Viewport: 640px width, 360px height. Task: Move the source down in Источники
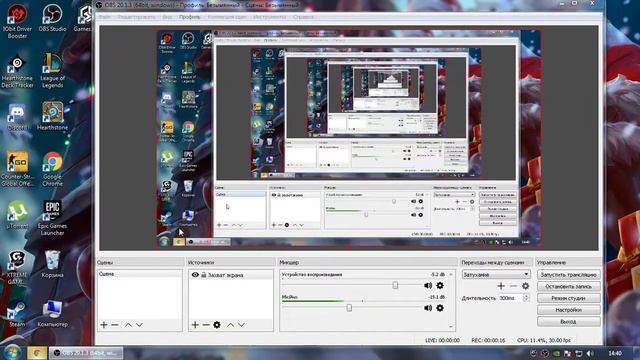coord(241,325)
